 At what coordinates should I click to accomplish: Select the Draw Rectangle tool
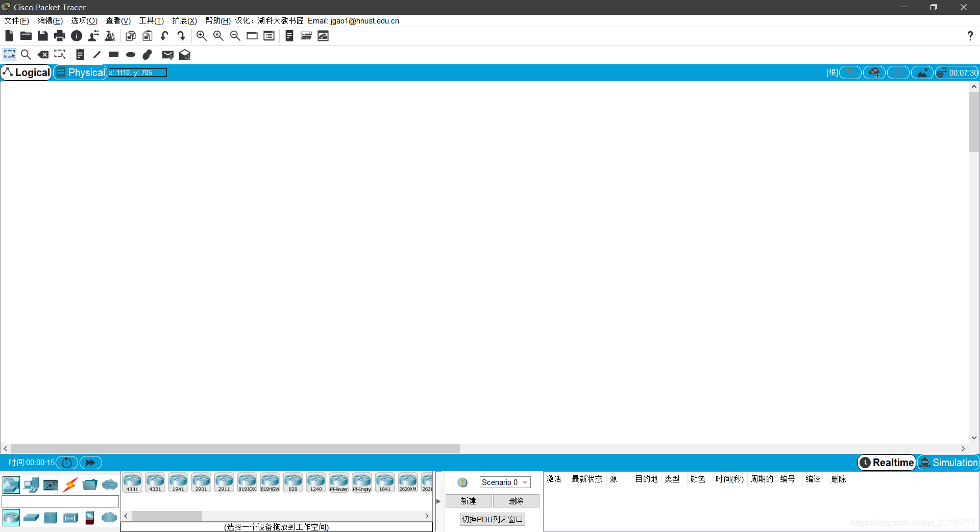point(114,55)
